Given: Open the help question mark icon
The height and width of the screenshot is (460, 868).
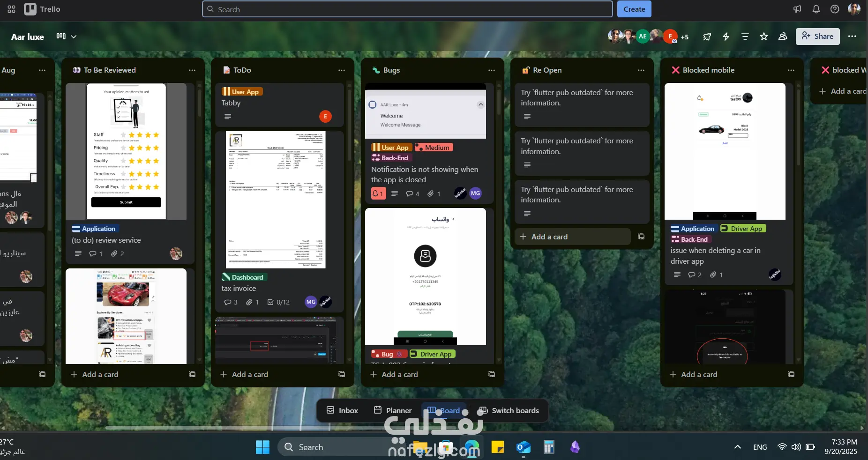Looking at the screenshot, I should coord(835,9).
